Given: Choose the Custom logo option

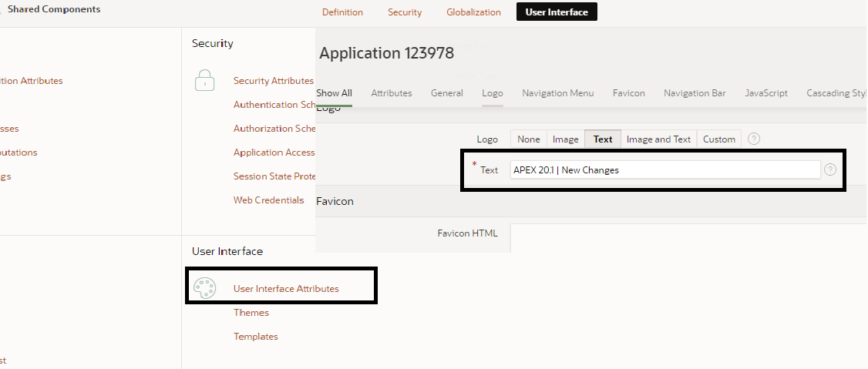Looking at the screenshot, I should click(x=718, y=139).
